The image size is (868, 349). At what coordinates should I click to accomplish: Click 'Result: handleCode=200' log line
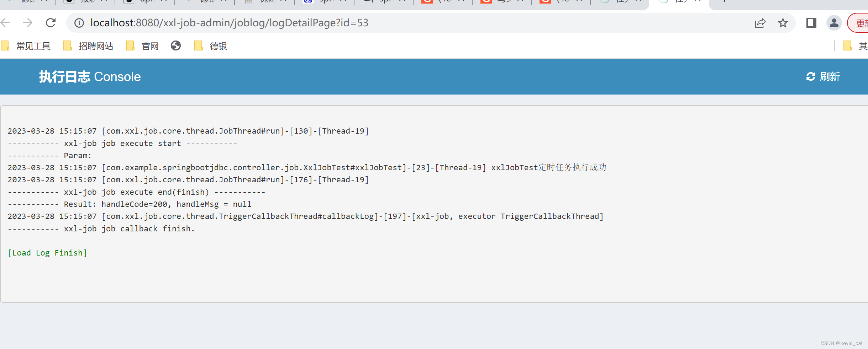coord(130,204)
